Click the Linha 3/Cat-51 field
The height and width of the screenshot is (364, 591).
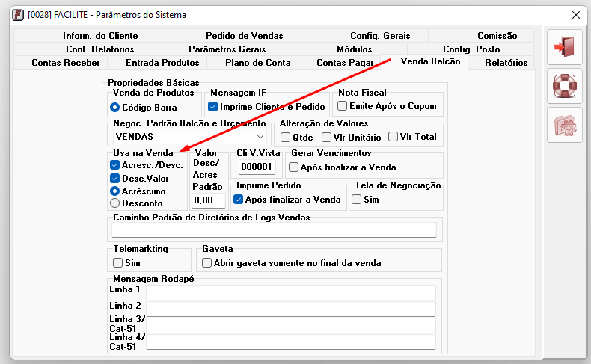click(x=291, y=325)
